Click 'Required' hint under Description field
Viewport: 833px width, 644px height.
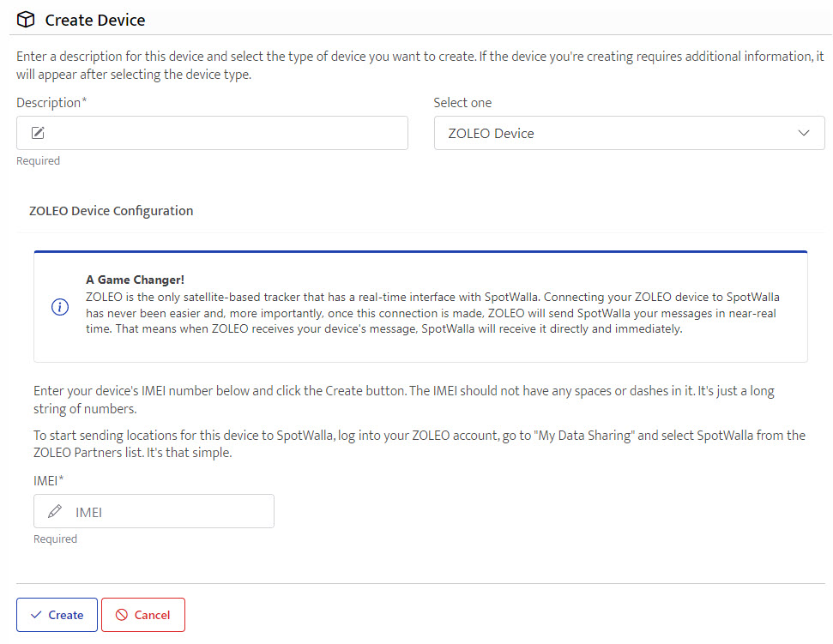[x=38, y=160]
